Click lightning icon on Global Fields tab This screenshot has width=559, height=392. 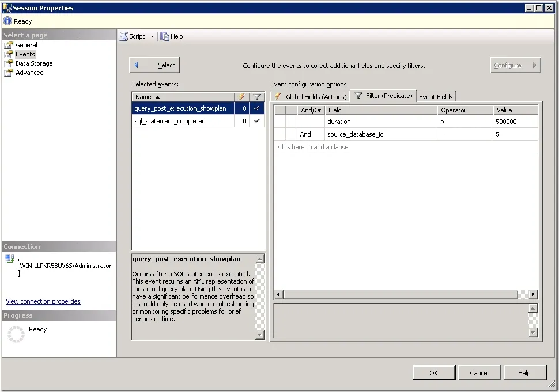pyautogui.click(x=278, y=96)
